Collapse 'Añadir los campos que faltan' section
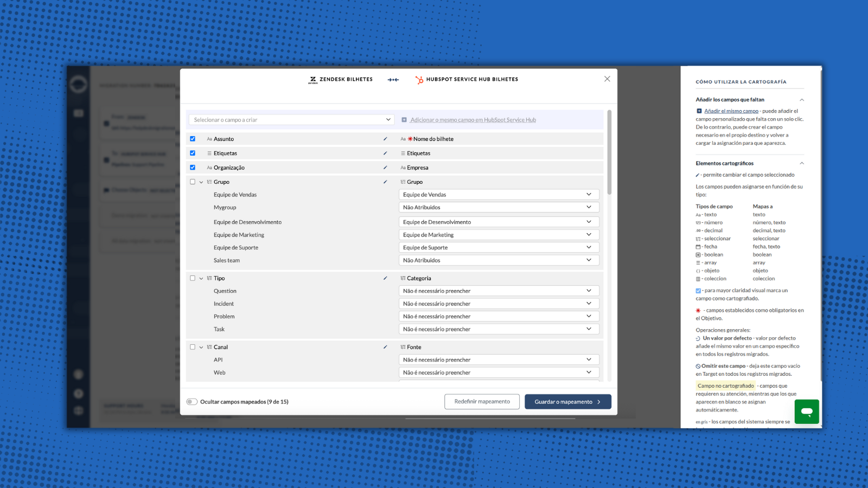The width and height of the screenshot is (868, 488). tap(801, 100)
